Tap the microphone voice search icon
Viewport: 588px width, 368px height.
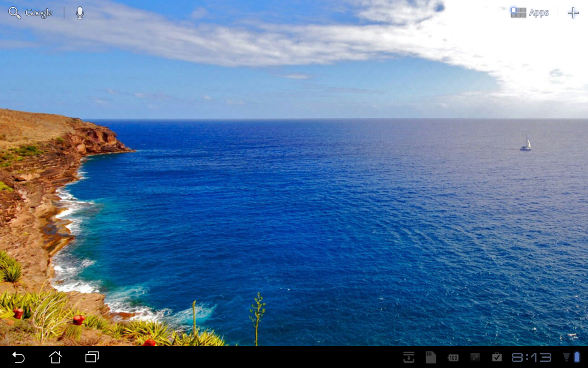[x=80, y=13]
